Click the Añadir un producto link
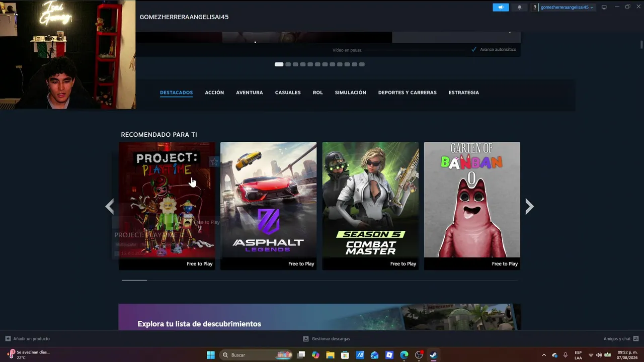644x362 pixels. click(32, 339)
